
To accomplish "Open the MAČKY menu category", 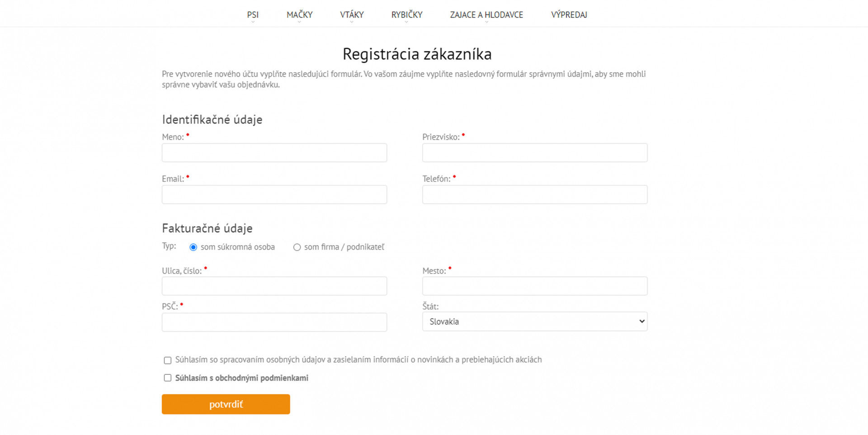I will tap(299, 15).
